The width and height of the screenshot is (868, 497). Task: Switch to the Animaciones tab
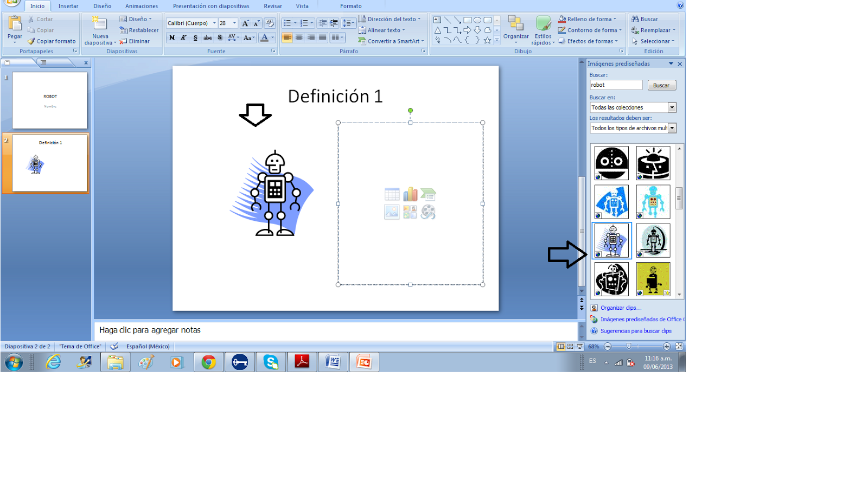(141, 6)
